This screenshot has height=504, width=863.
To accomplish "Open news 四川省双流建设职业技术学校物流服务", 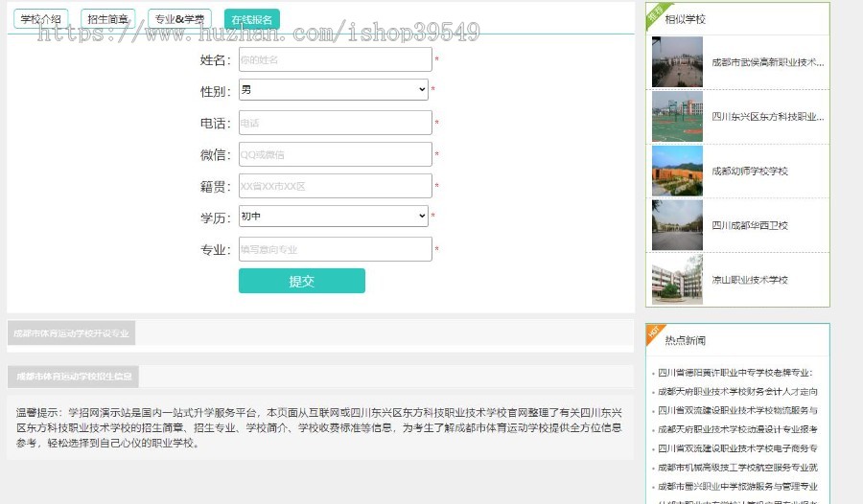I will (x=737, y=410).
